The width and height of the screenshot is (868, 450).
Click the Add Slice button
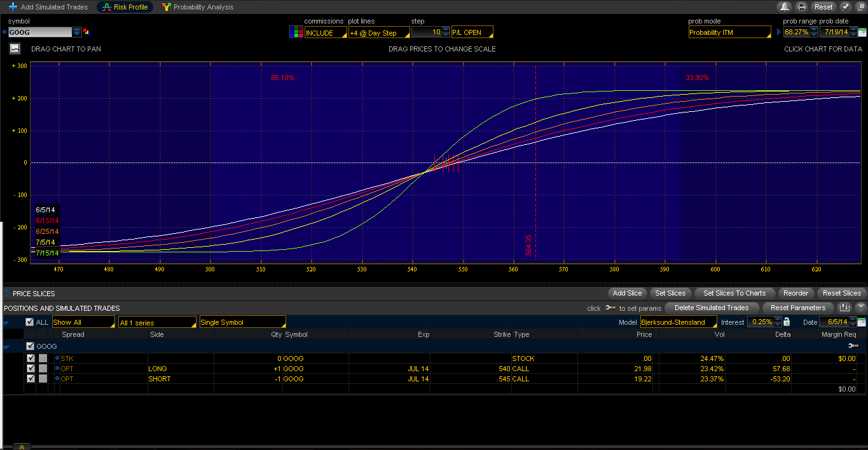point(627,293)
